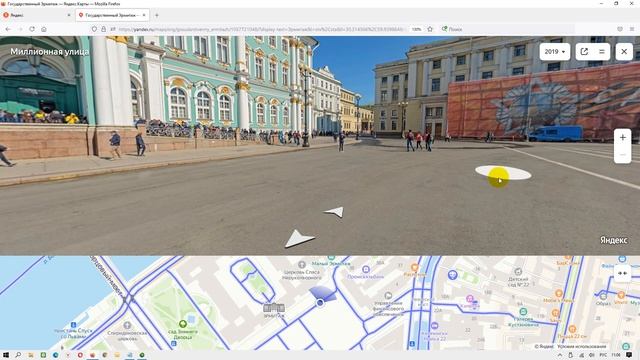Collapse the mini map using arrows button
The width and height of the screenshot is (640, 360).
click(x=622, y=273)
